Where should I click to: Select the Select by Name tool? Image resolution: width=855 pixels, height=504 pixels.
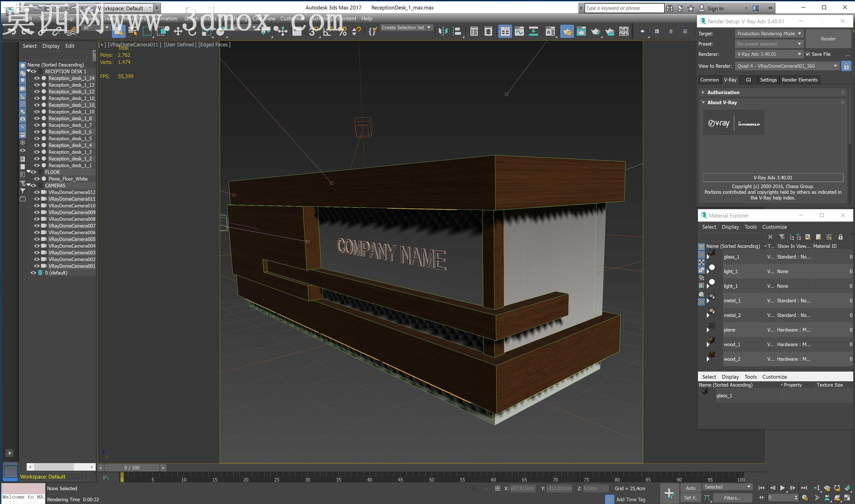point(133,32)
